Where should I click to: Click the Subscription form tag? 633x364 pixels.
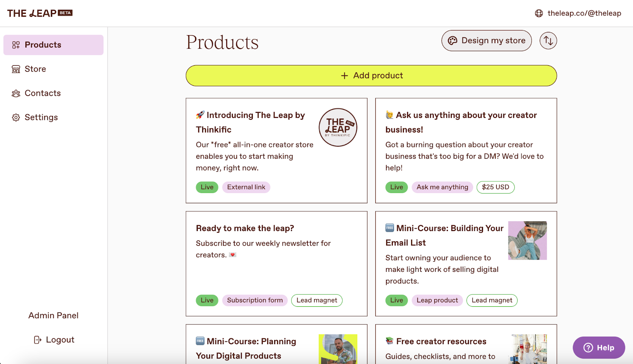(x=255, y=300)
